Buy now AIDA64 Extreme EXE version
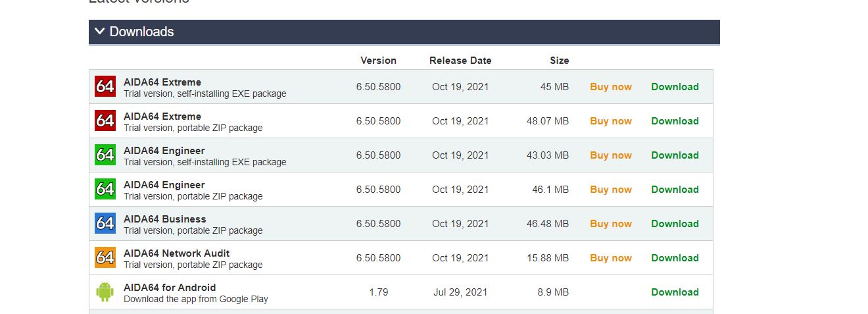 pos(610,87)
